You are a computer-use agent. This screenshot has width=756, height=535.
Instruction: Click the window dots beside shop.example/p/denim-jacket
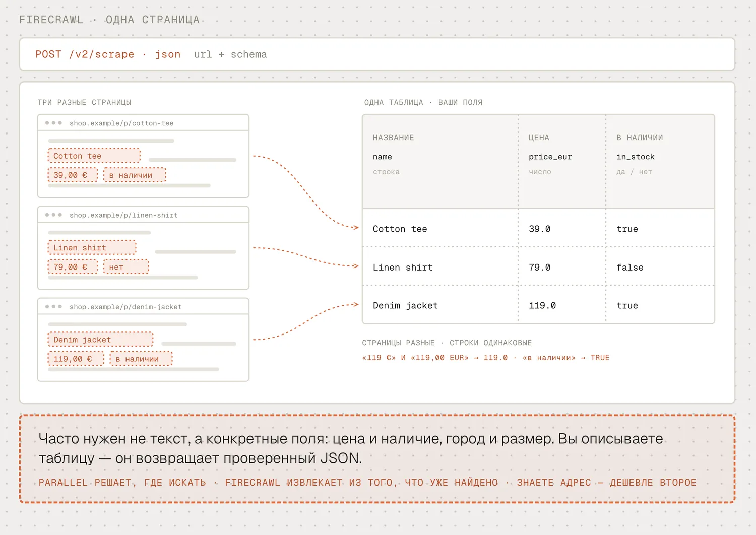(53, 307)
